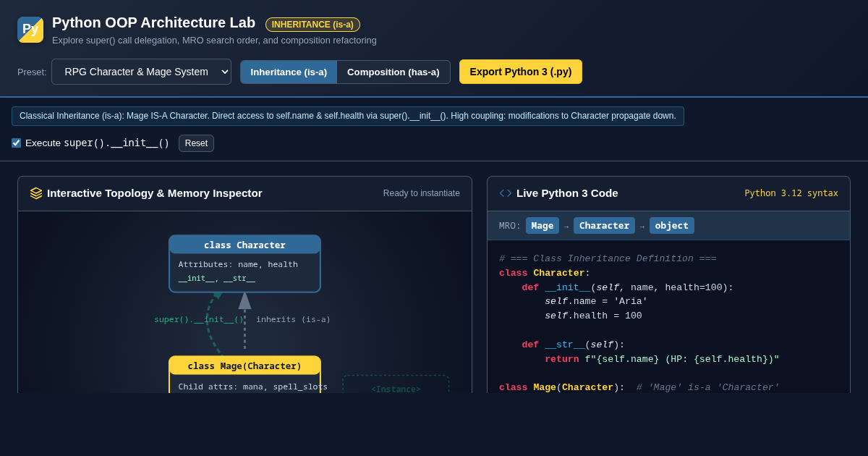This screenshot has height=456, width=868.
Task: Click the Python OOP Architecture Lab title
Action: (153, 22)
